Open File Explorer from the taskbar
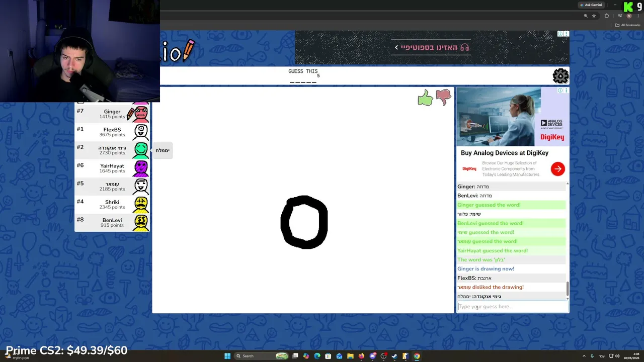This screenshot has height=362, width=644. (x=350, y=356)
